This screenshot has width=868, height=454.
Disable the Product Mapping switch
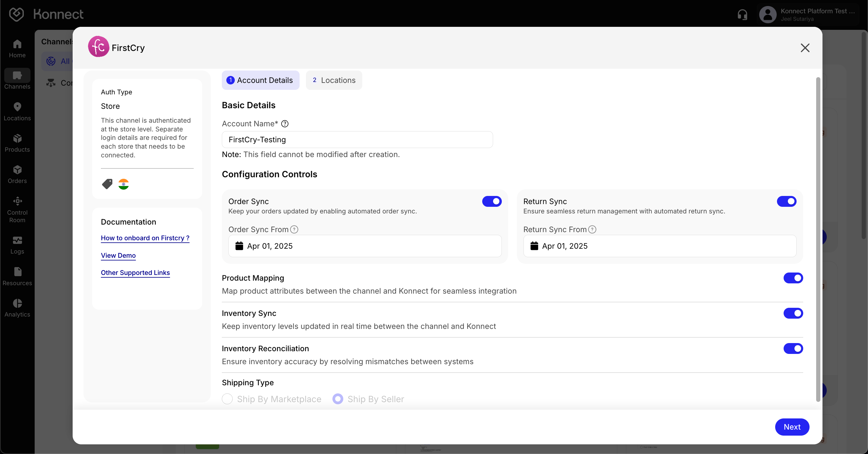[x=793, y=278]
